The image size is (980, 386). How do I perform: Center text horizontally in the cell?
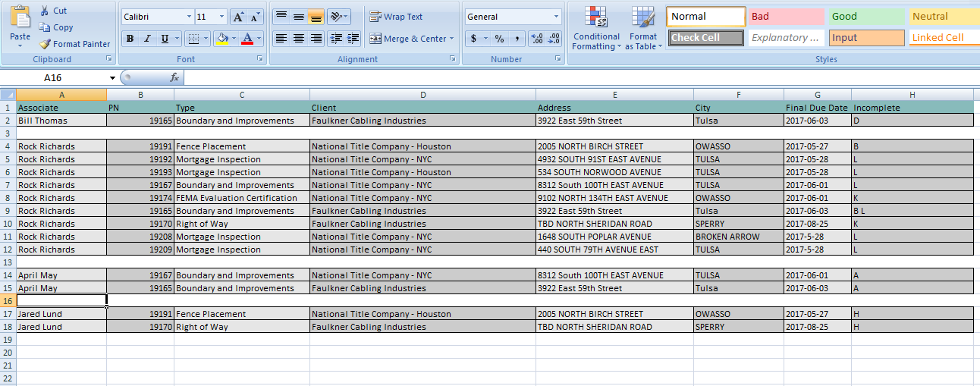[x=299, y=39]
